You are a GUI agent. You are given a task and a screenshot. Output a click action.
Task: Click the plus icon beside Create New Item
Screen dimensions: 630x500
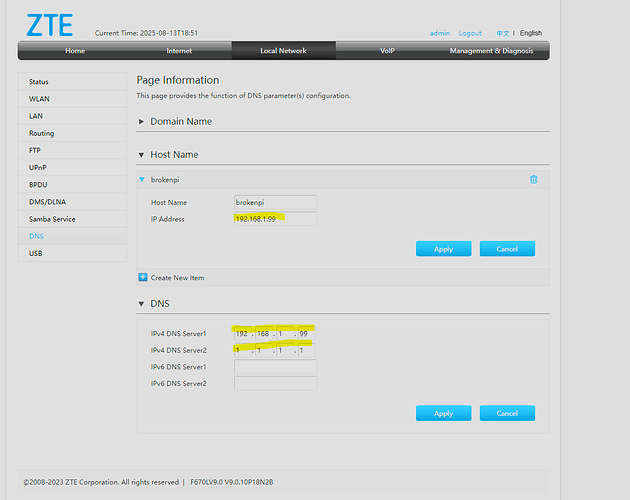point(142,277)
